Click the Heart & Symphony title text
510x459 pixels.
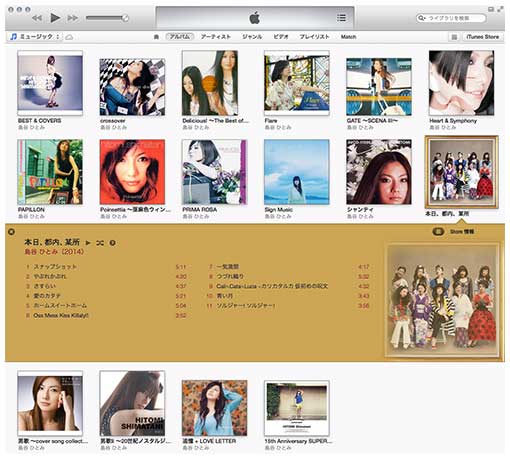(453, 121)
